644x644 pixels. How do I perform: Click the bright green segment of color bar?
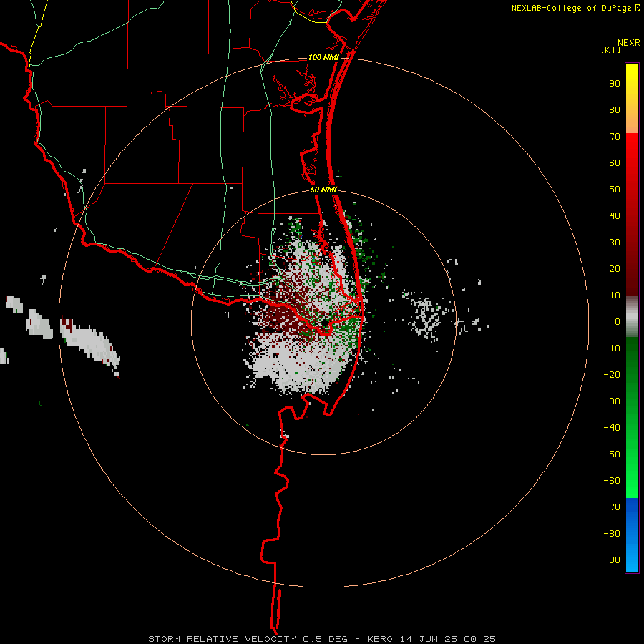[x=632, y=472]
